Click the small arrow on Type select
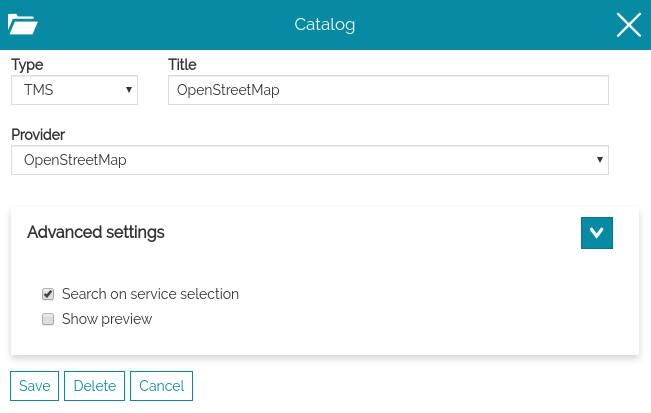The width and height of the screenshot is (651, 413). pyautogui.click(x=128, y=90)
